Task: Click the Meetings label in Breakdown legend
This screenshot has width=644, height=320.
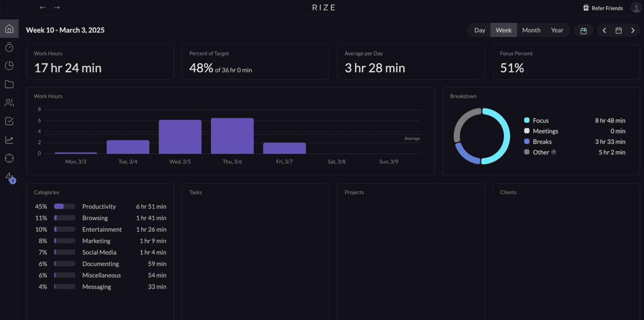Action: tap(545, 131)
